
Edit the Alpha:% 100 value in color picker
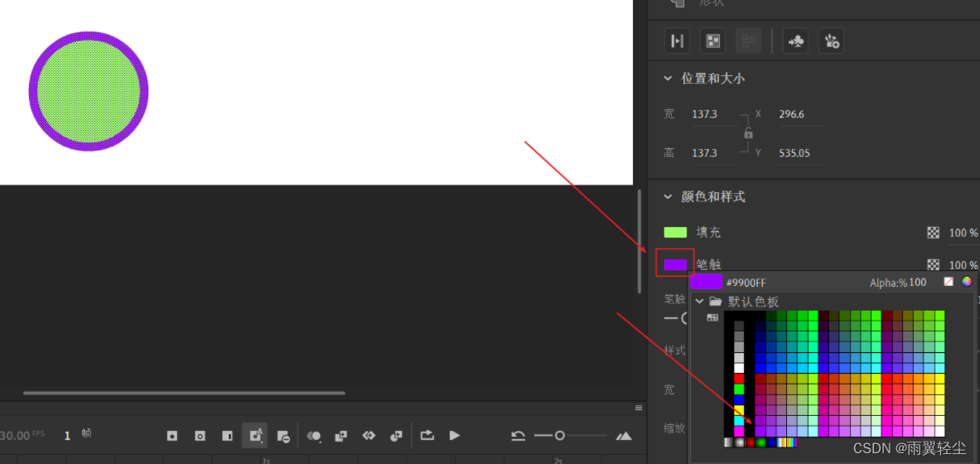tap(918, 283)
